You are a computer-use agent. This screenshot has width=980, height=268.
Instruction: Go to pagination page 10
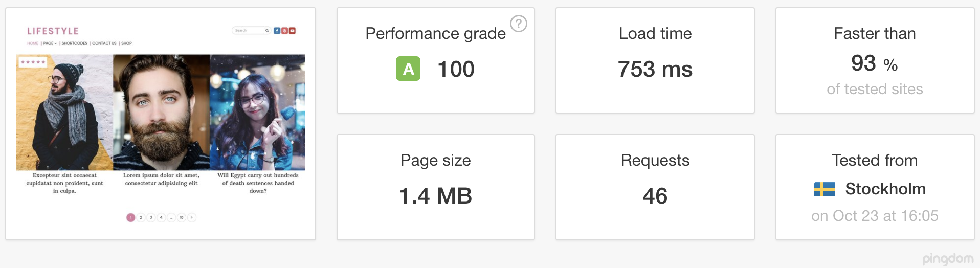pyautogui.click(x=181, y=217)
